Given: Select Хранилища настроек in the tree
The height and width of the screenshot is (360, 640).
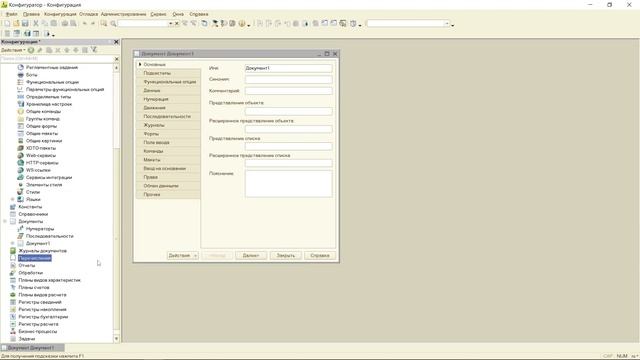Looking at the screenshot, I should pos(49,104).
